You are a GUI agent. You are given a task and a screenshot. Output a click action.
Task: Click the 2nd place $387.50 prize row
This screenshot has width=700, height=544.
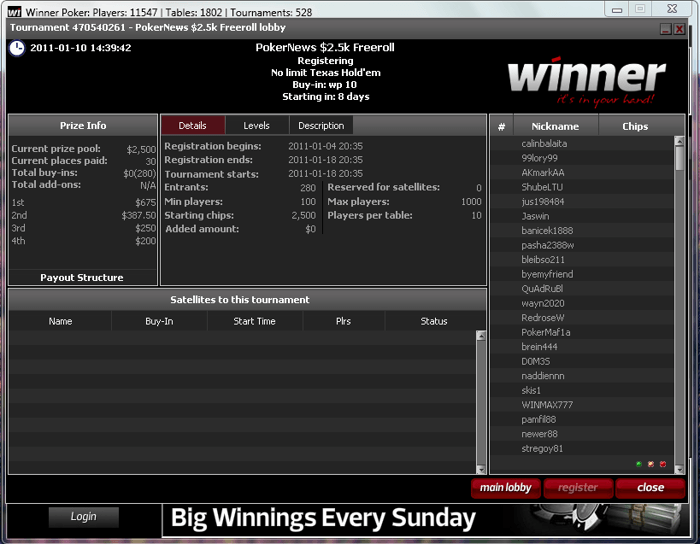point(83,216)
